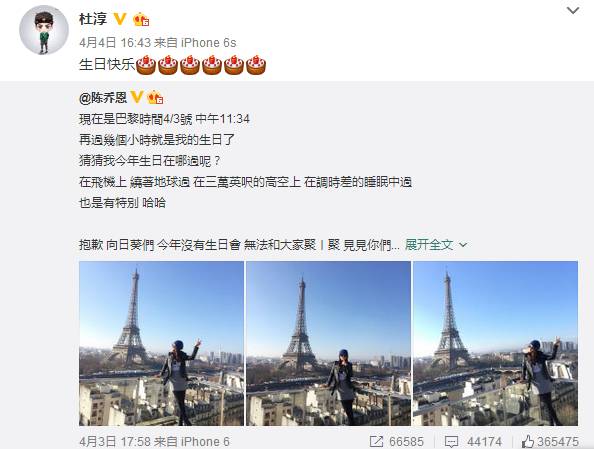Like the post with thumbs-up 365475
The width and height of the screenshot is (594, 449).
[x=528, y=441]
